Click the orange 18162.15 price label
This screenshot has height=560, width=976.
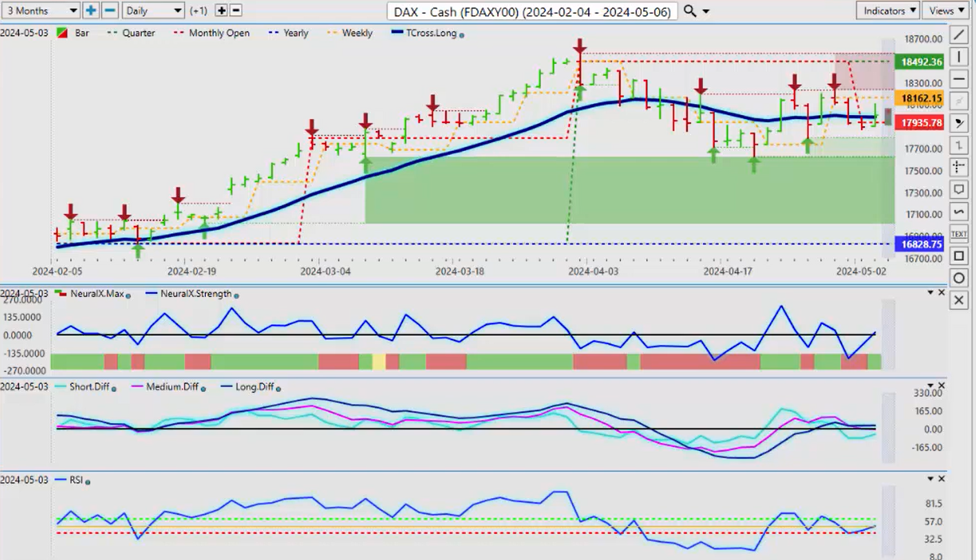920,98
